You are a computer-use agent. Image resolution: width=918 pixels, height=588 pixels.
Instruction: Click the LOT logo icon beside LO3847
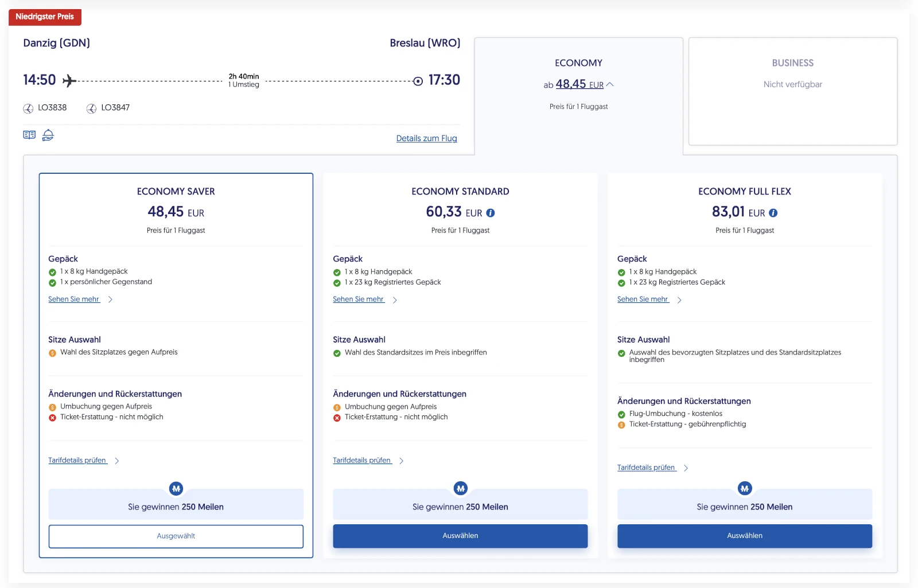(x=91, y=108)
